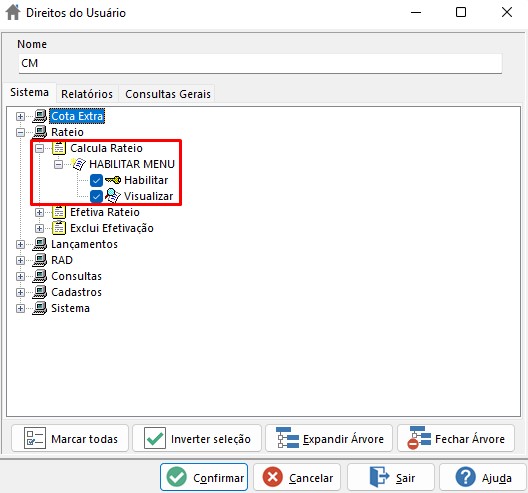Maximize the Direitos do Usuário window

[461, 12]
